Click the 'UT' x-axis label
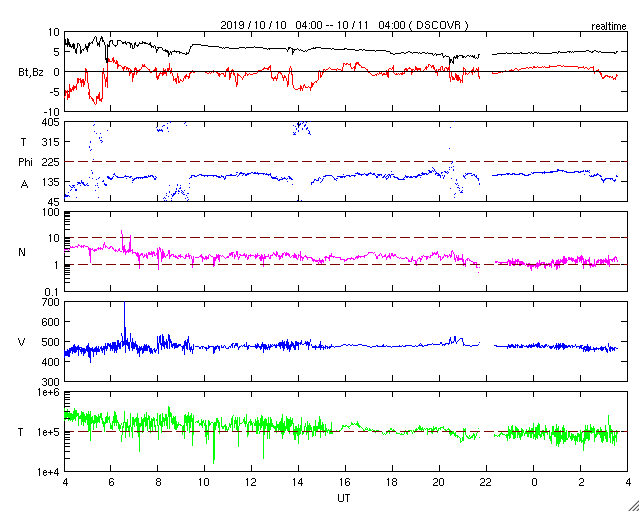Screen dimensions: 640x512 pos(343,498)
